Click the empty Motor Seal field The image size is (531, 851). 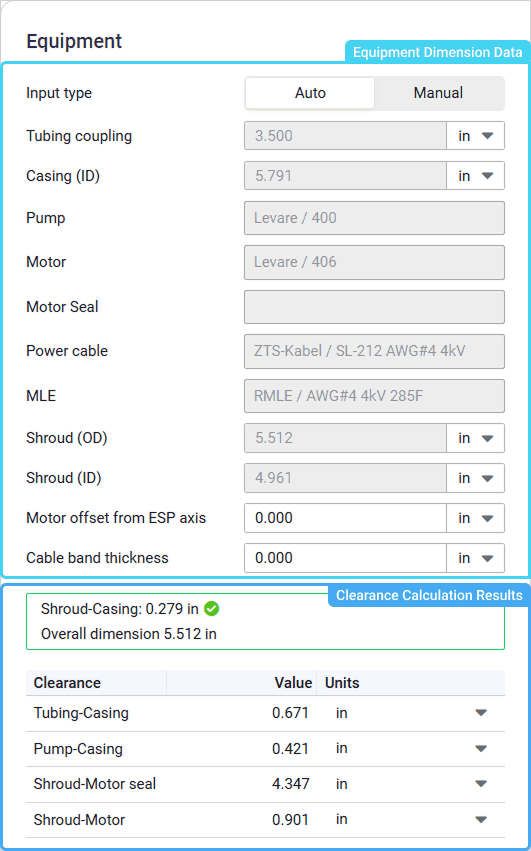click(374, 307)
